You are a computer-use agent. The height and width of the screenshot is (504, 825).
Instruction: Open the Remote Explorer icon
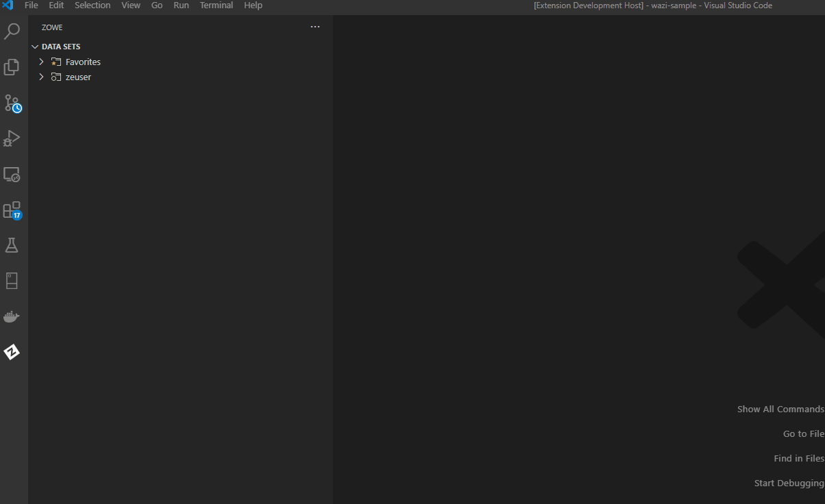(x=12, y=175)
